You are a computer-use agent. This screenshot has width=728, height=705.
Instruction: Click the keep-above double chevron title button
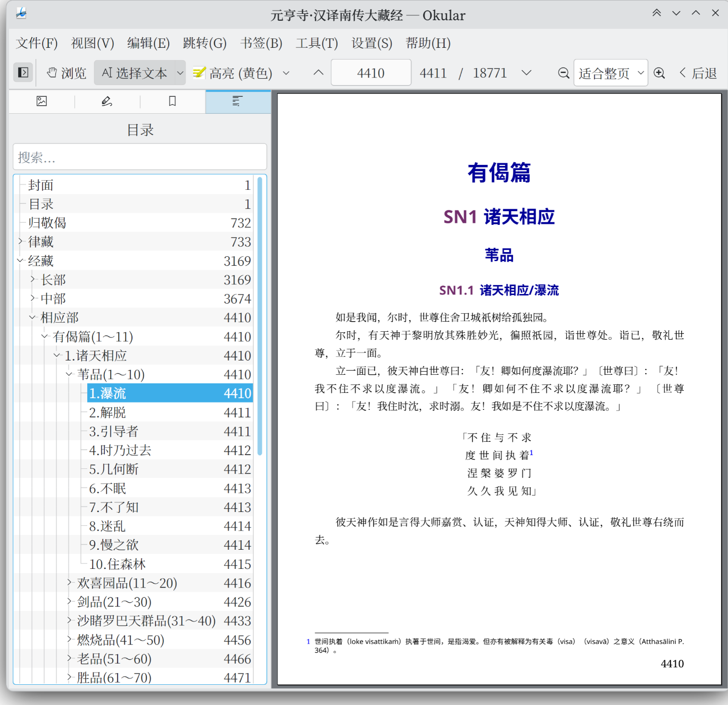(x=657, y=13)
